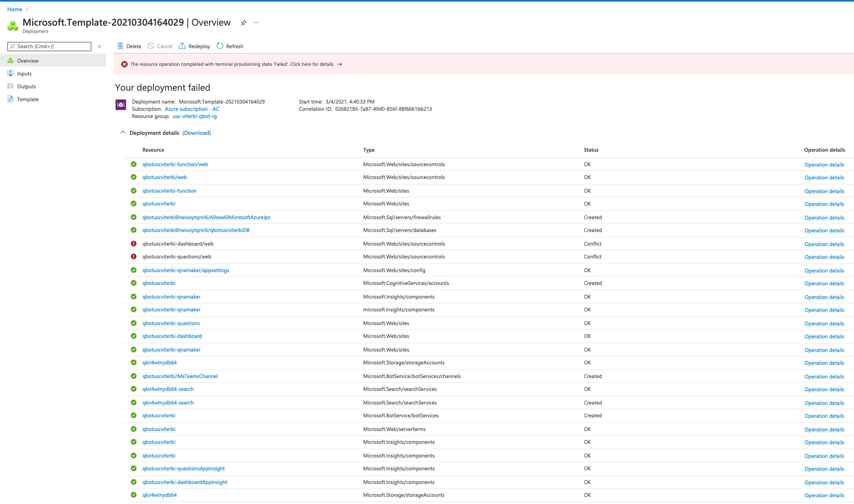Click the Conflict error icon on qbotuscviterbi-questions/web
This screenshot has height=504, width=854.
coord(133,256)
